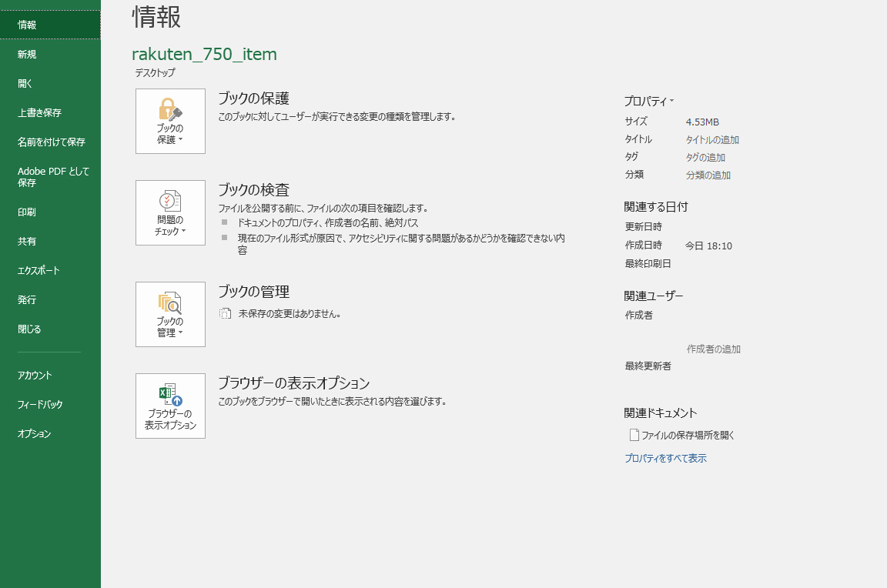The width and height of the screenshot is (887, 588).
Task: Click the ブックの検査 heading
Action: [254, 190]
